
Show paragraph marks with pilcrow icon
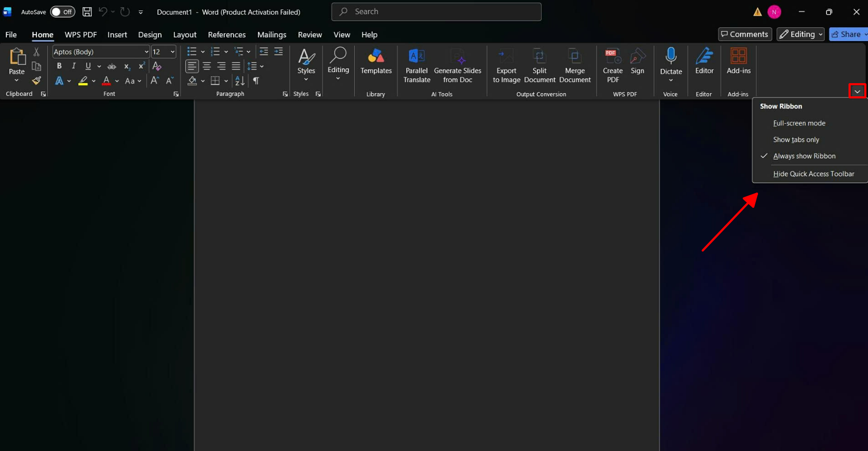click(256, 81)
